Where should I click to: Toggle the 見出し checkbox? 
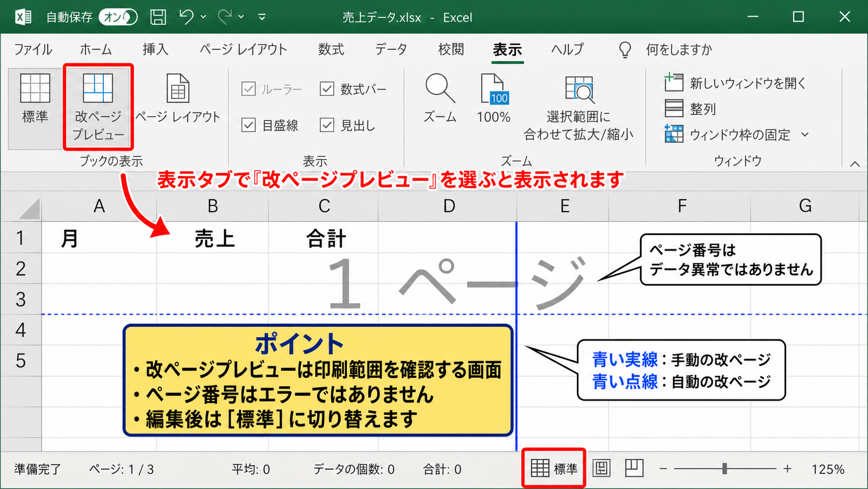[x=327, y=125]
